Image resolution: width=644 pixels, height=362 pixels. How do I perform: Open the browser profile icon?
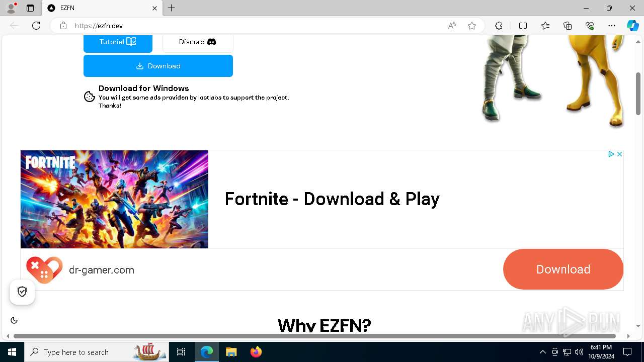coord(11,8)
